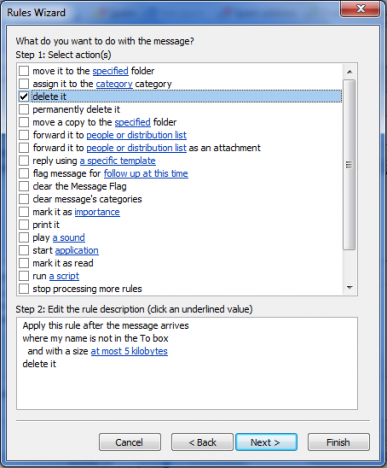387x468 pixels.
Task: Tick the 'mark it as read' checkbox
Action: 24,263
